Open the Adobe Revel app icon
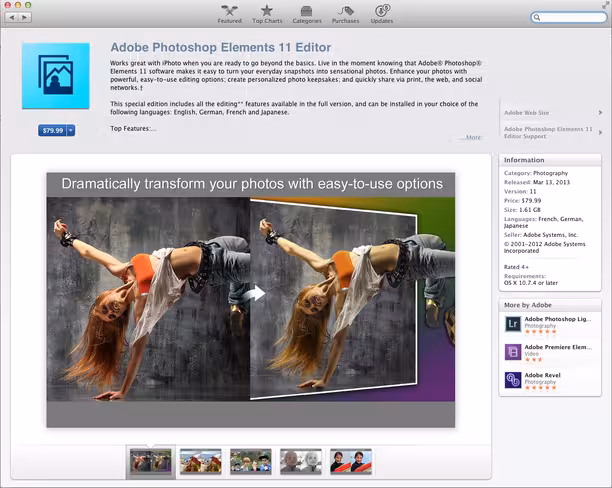The height and width of the screenshot is (488, 612). click(513, 380)
